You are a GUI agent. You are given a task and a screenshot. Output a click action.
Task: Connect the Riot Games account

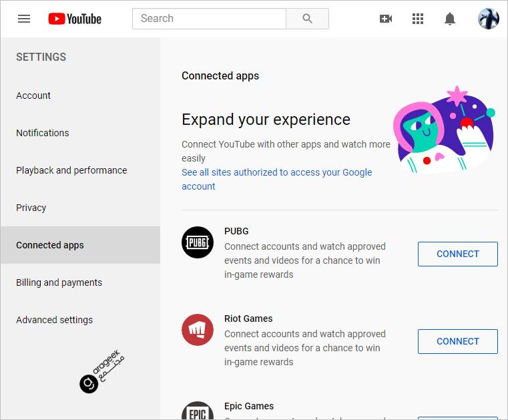pyautogui.click(x=458, y=342)
